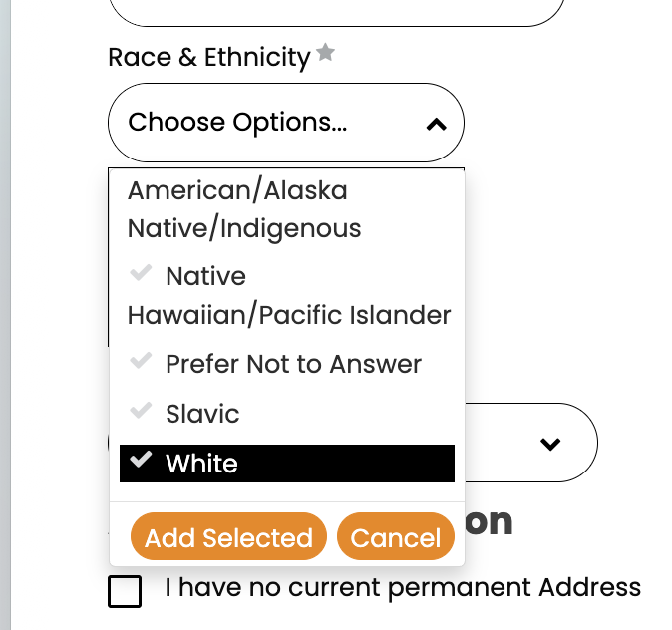Click "I have no current permanent Address" label
Viewport: 672px width, 630px height.
click(403, 587)
